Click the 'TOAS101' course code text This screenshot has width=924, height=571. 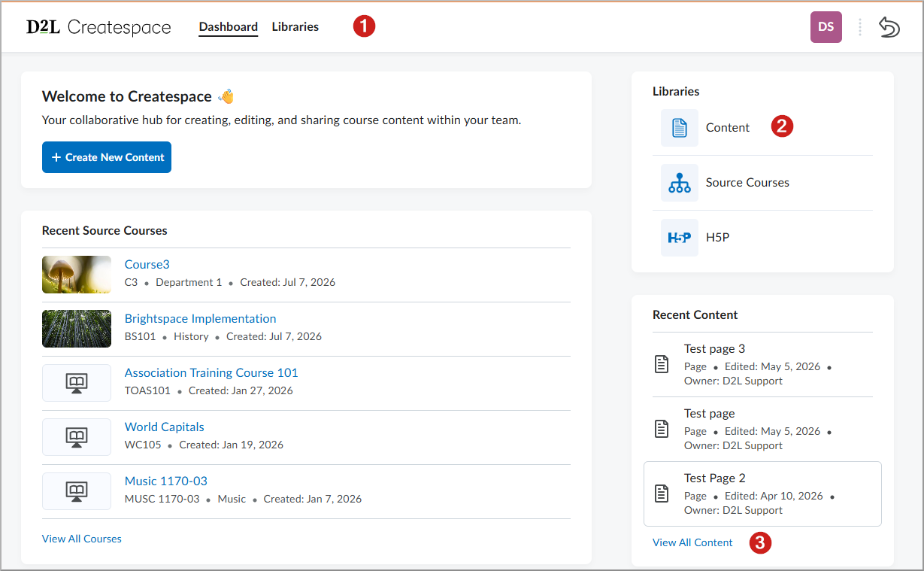[x=147, y=391]
